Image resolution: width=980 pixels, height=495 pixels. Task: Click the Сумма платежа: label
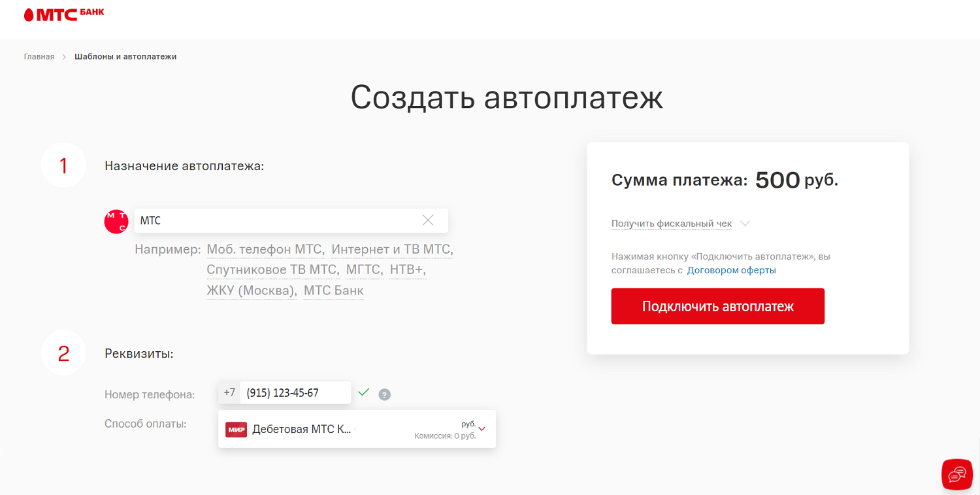tap(679, 180)
